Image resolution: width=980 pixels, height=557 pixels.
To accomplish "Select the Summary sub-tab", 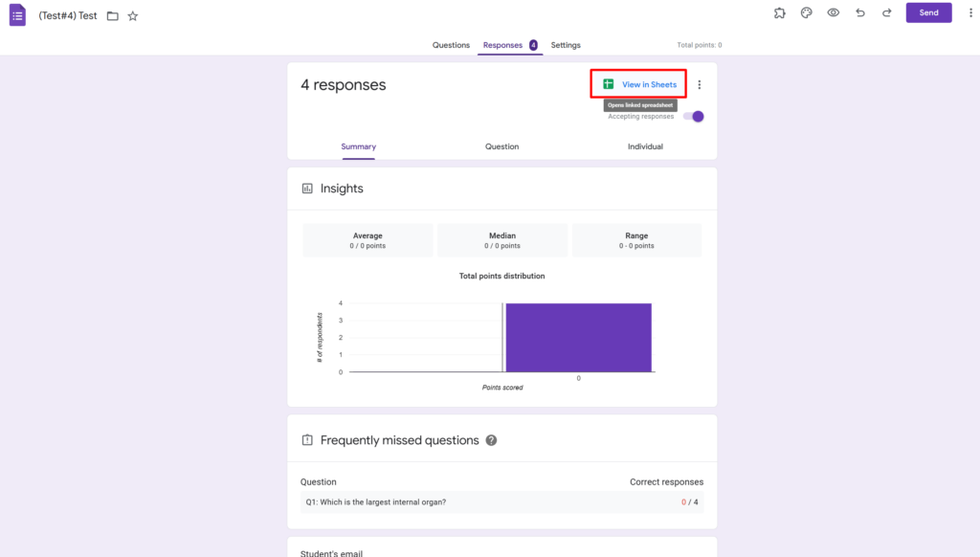I will [358, 146].
